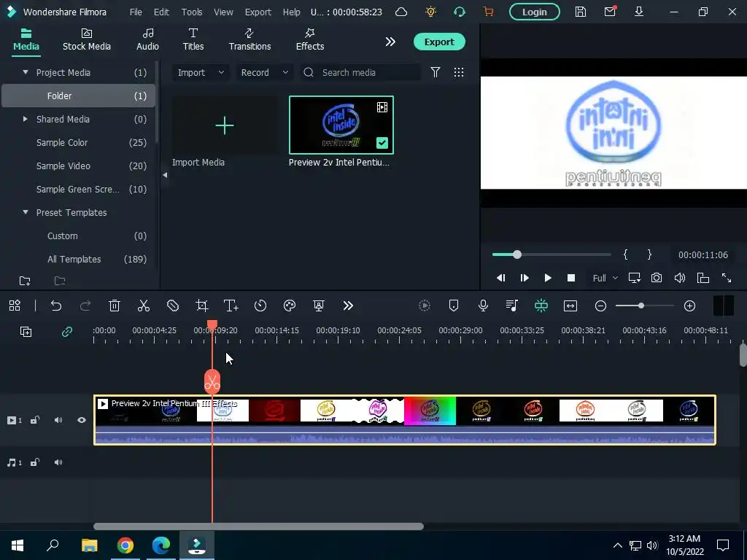This screenshot has width=747, height=560.
Task: Collapse the Preset Templates tree
Action: [26, 212]
